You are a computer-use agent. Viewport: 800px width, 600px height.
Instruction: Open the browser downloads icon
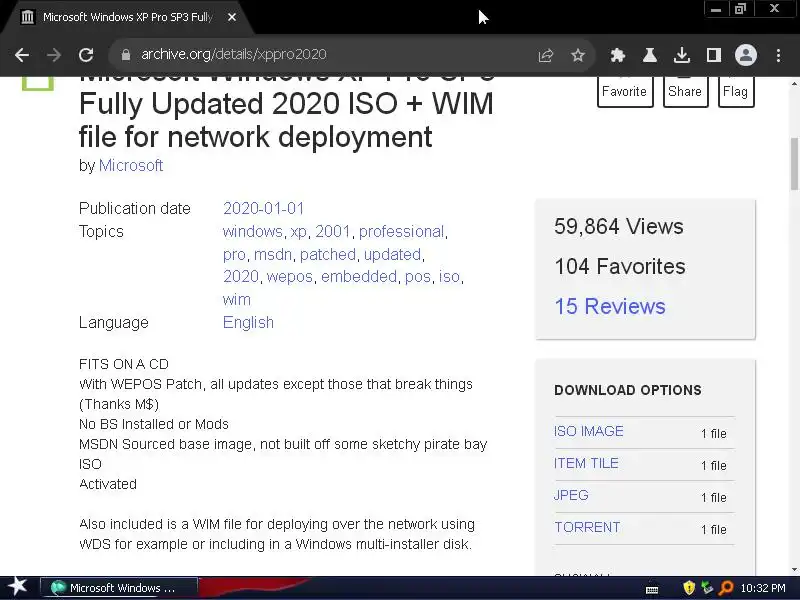tap(682, 55)
